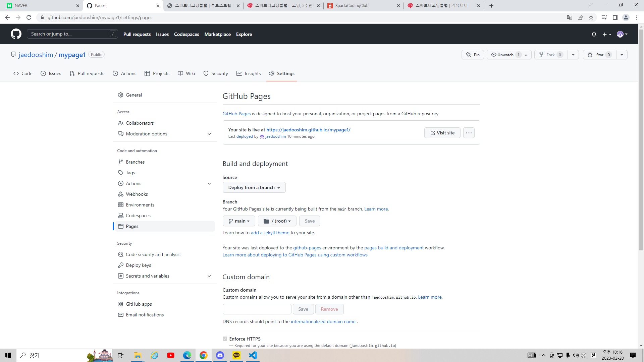Click the Unwatch button
This screenshot has height=362, width=644.
[505, 55]
